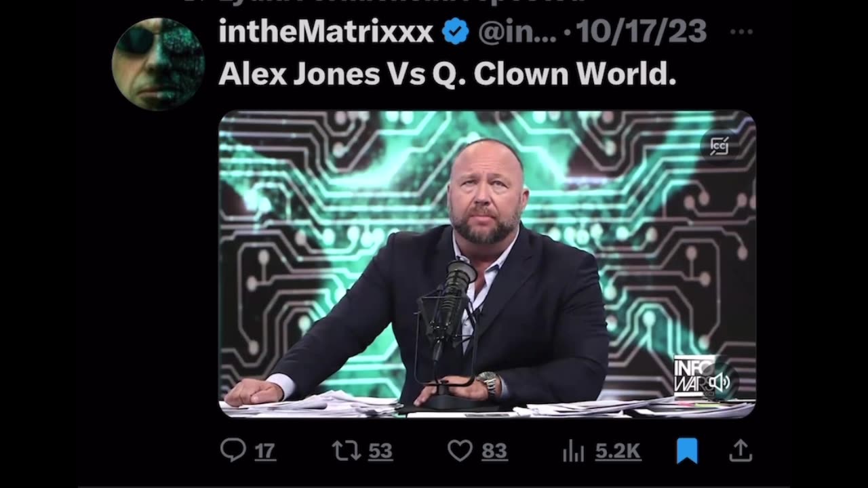The image size is (868, 488).
Task: Toggle the blue bookmark icon
Action: [x=686, y=451]
